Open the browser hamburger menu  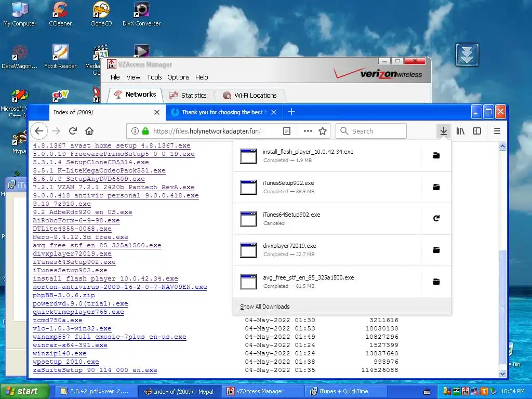497,131
